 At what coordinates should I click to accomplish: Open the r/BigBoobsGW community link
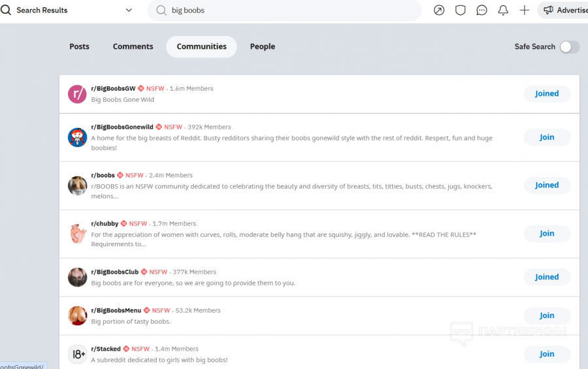(113, 89)
